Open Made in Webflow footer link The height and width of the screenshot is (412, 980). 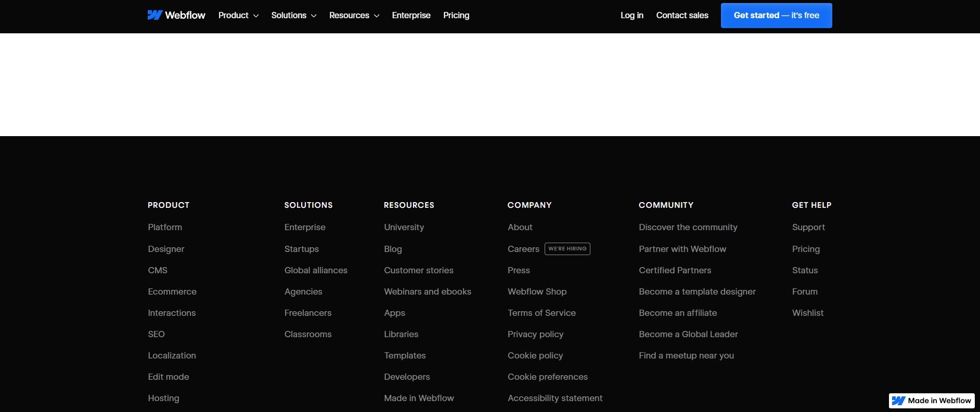pyautogui.click(x=419, y=398)
